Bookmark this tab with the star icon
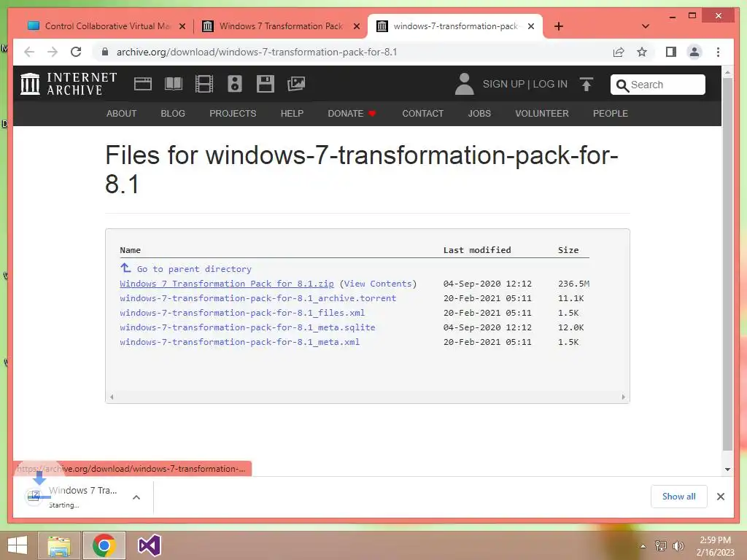 pos(642,52)
